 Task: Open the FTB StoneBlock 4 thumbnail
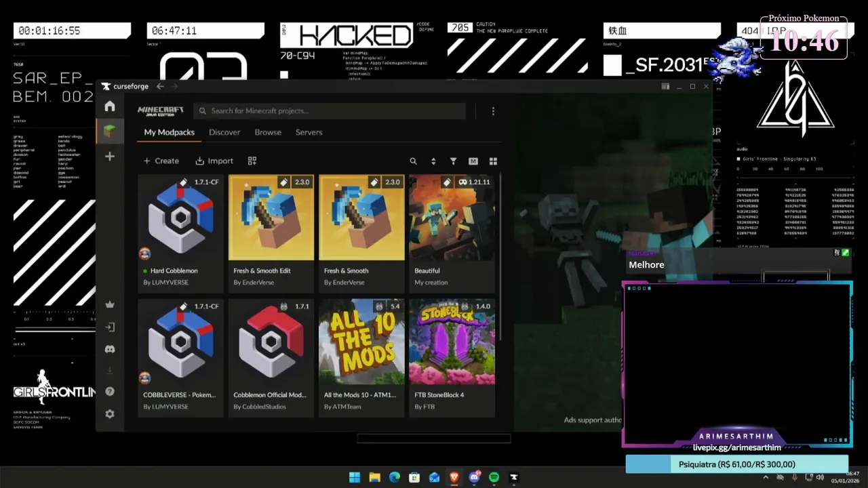click(452, 342)
